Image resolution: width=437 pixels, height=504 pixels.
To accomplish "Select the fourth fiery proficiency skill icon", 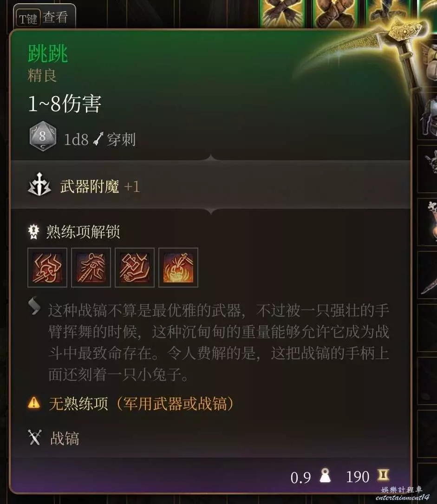I will pos(178,268).
